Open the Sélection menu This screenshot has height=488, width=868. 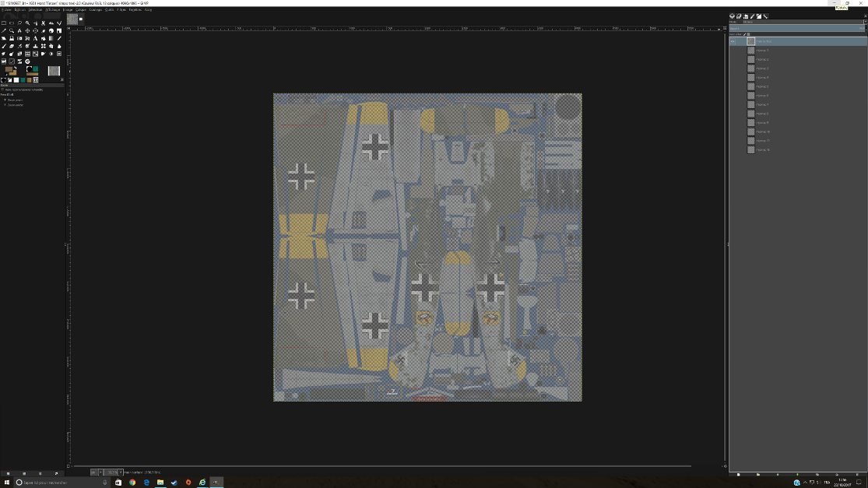[x=36, y=9]
